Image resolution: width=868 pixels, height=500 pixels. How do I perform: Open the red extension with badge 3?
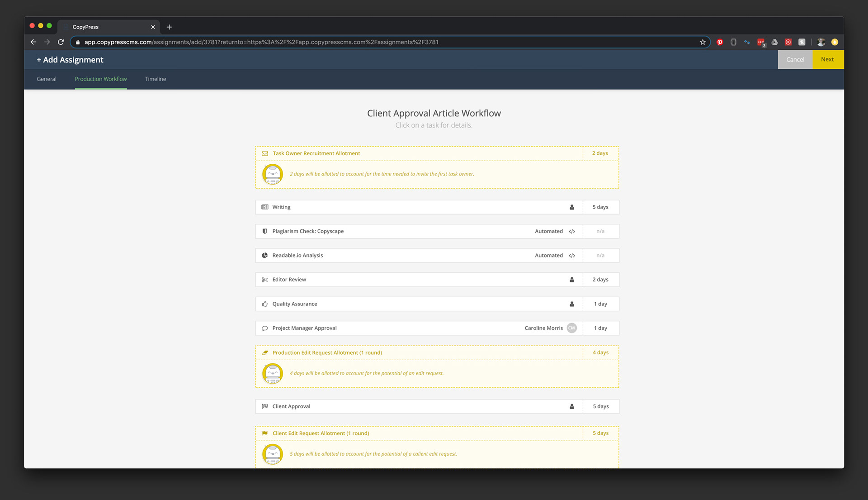pyautogui.click(x=761, y=43)
